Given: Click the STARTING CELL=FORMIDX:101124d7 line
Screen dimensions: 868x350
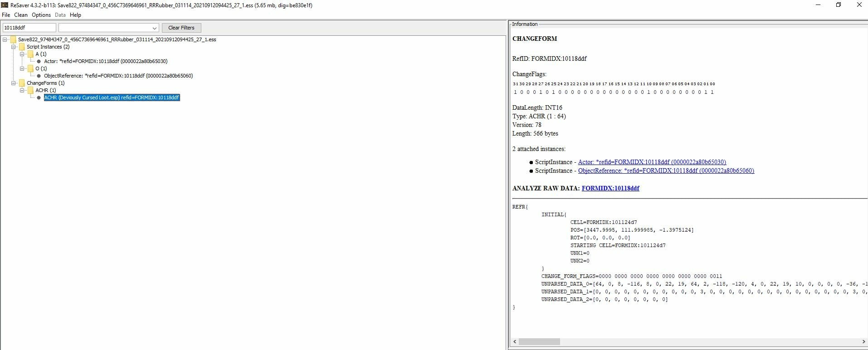Looking at the screenshot, I should [x=618, y=245].
